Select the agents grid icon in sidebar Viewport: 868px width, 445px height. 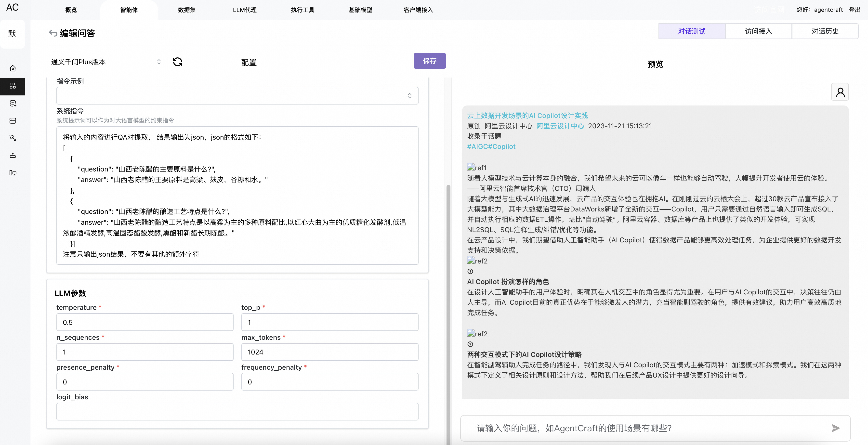coord(13,86)
